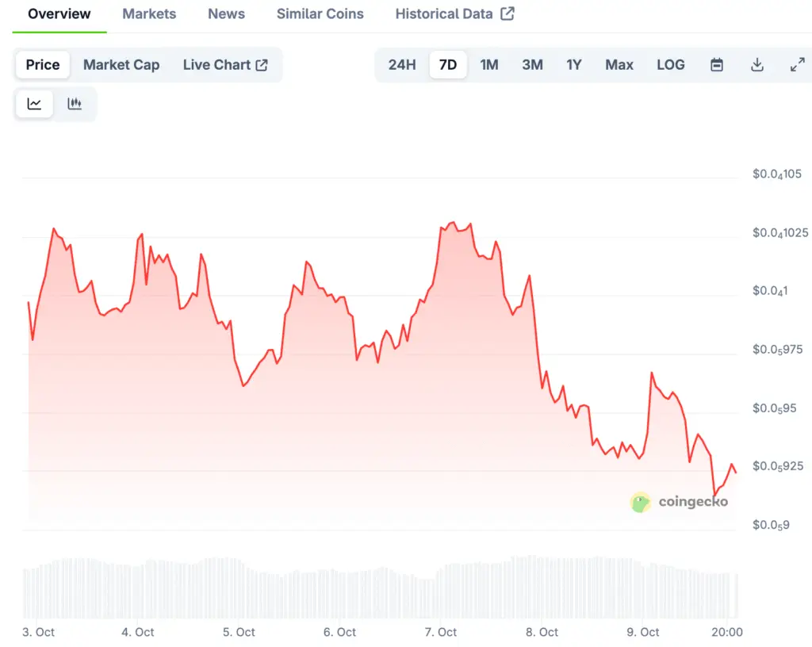Select the line chart view icon
812x647 pixels.
tap(34, 104)
